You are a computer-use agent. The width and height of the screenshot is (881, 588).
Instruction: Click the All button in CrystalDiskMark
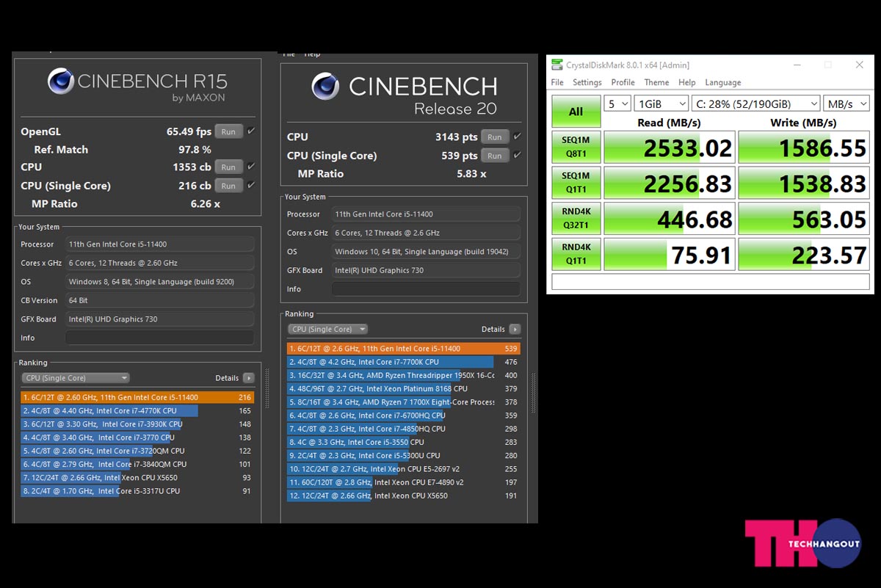click(x=576, y=112)
